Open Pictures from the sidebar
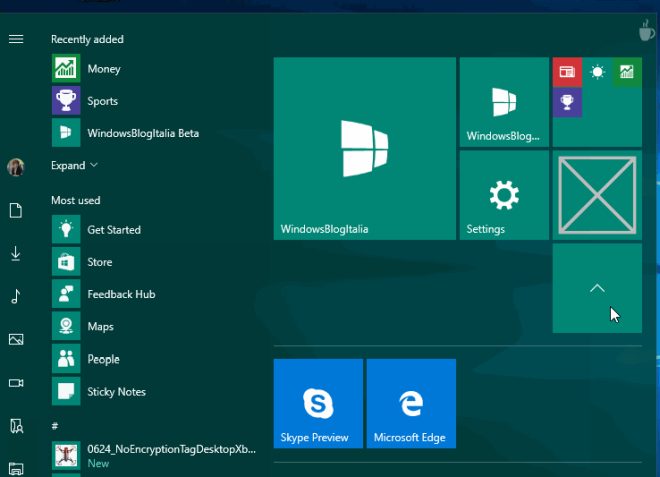This screenshot has height=477, width=660. click(16, 339)
